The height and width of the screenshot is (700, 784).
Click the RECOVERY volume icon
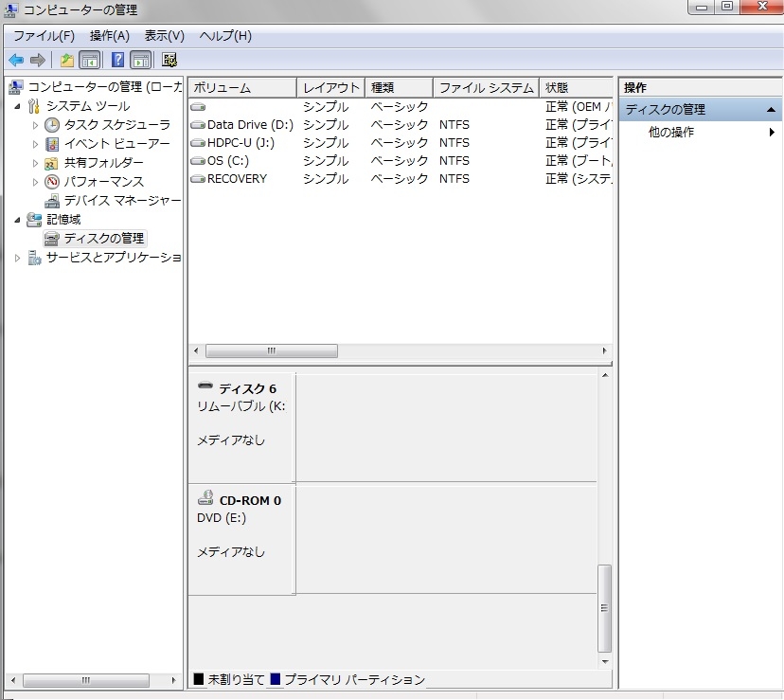198,179
